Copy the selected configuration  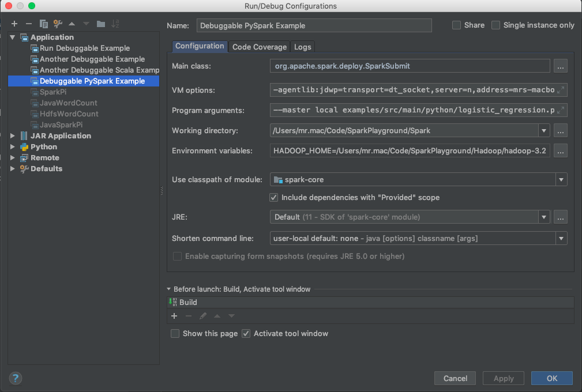43,24
